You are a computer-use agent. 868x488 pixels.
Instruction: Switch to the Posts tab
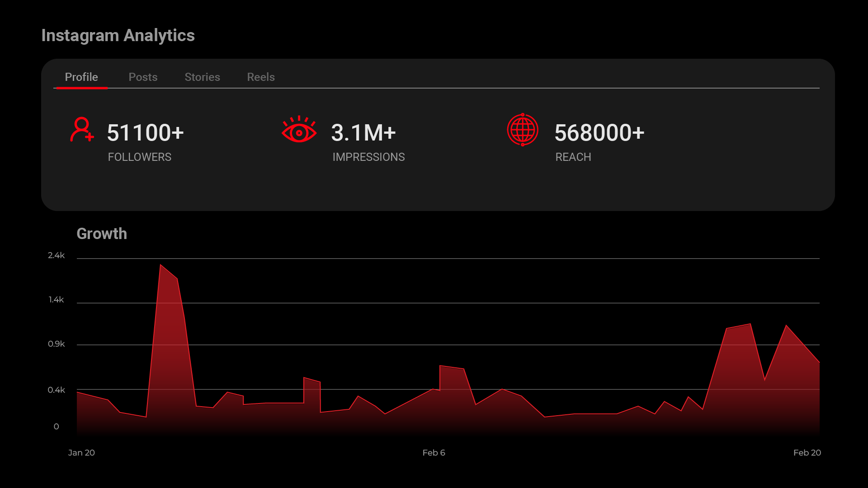tap(143, 77)
